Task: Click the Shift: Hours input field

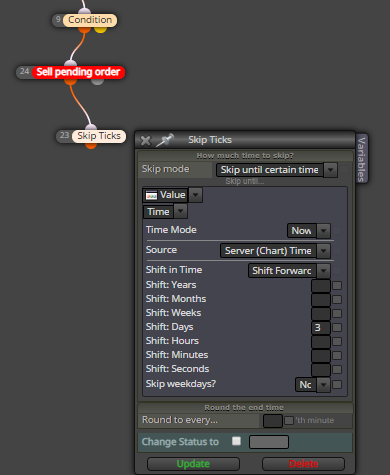Action: click(x=321, y=342)
